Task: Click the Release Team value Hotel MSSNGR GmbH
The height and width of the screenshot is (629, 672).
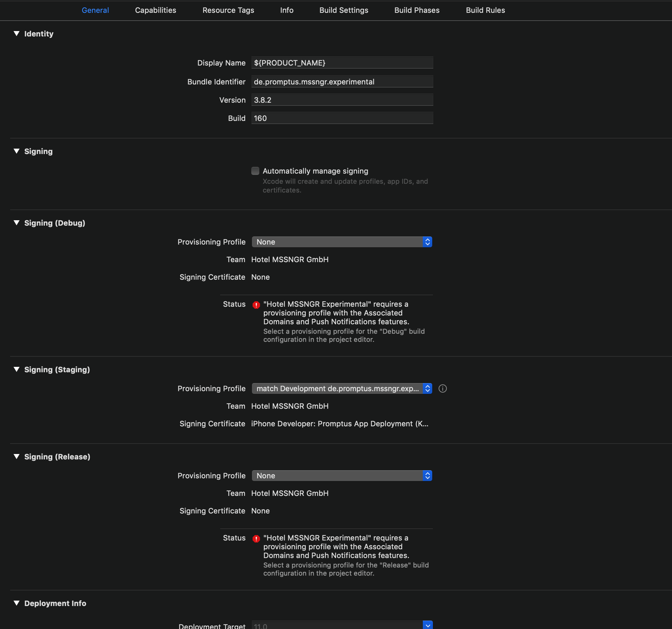Action: 290,493
